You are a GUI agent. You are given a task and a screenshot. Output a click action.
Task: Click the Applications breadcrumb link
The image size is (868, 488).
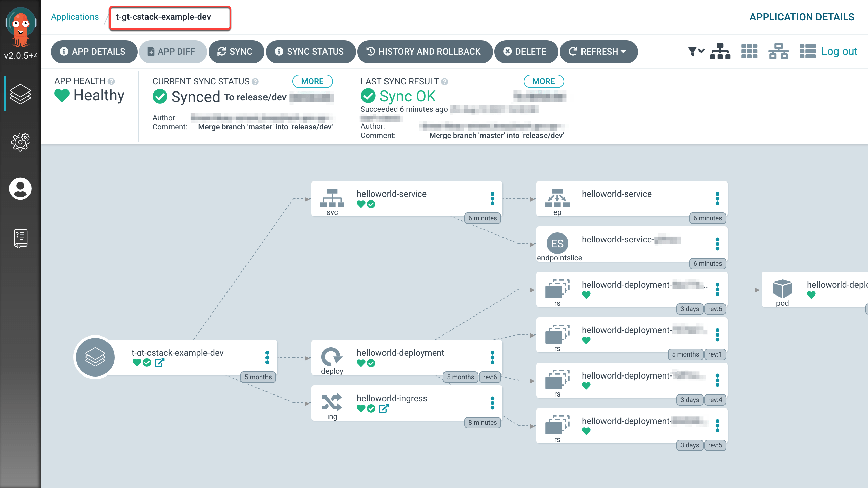tap(75, 17)
